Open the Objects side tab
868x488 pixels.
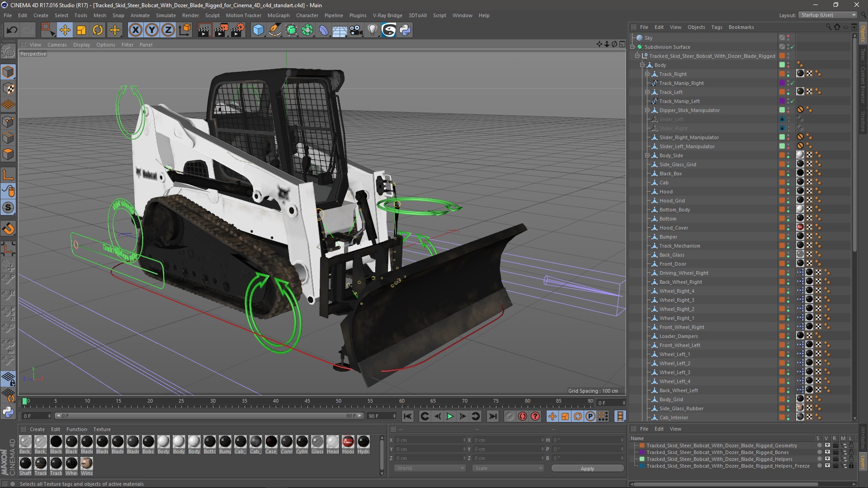pos(863,34)
